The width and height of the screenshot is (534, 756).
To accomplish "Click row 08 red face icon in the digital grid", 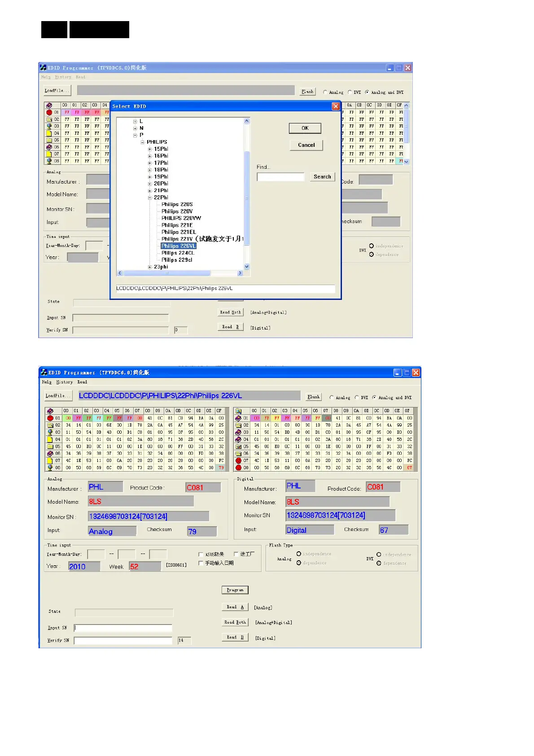I will [x=239, y=467].
